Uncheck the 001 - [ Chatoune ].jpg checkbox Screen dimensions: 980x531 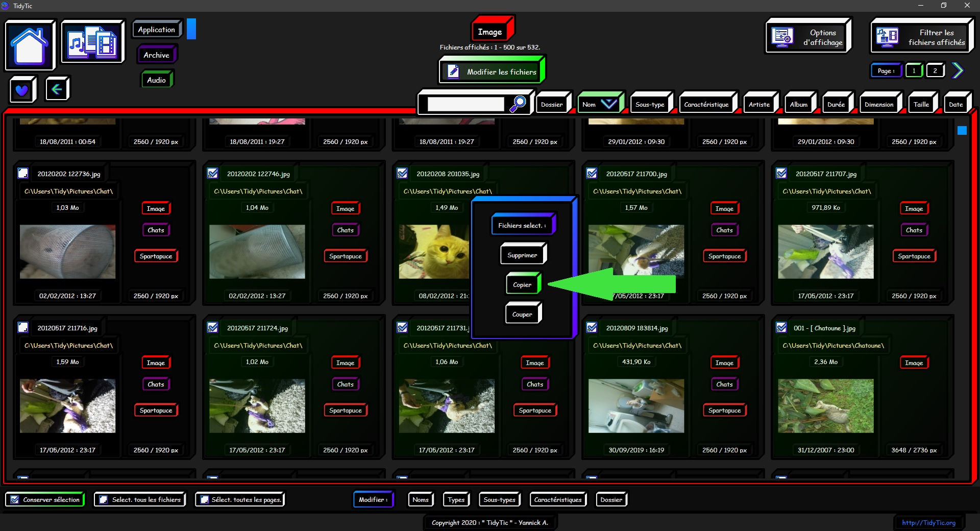pos(781,327)
